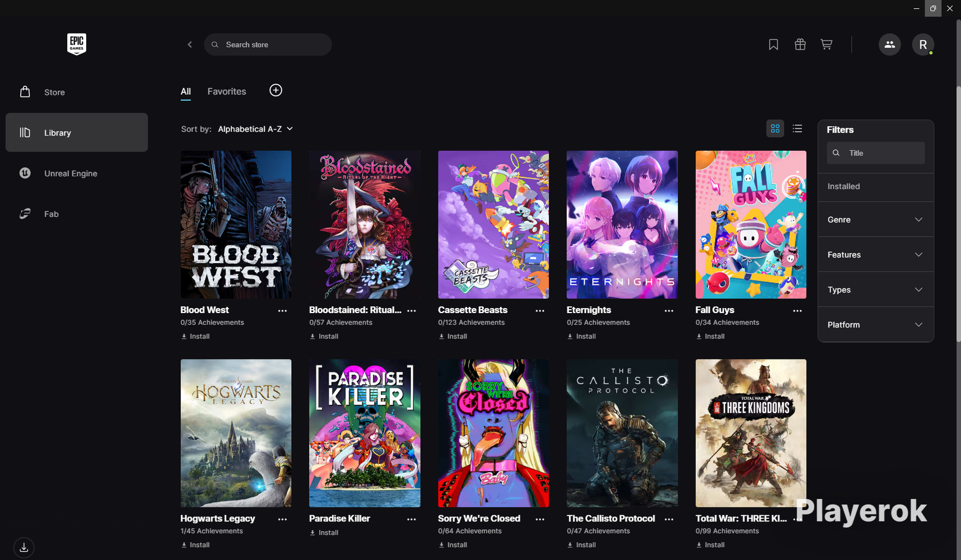961x560 pixels.
Task: Open the shopping cart
Action: pyautogui.click(x=827, y=44)
